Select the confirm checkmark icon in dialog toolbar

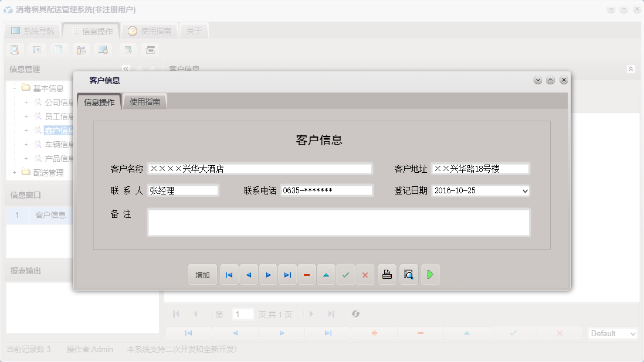[345, 274]
